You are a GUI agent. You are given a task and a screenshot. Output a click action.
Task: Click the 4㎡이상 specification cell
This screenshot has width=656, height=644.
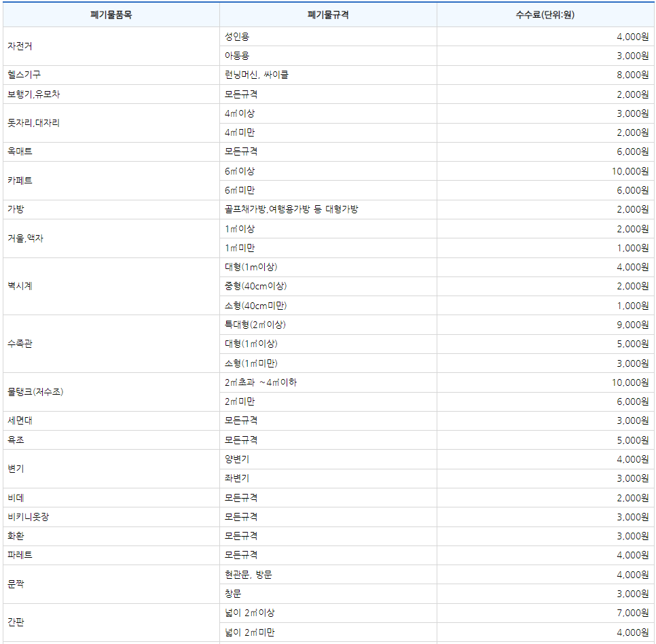[x=329, y=113]
